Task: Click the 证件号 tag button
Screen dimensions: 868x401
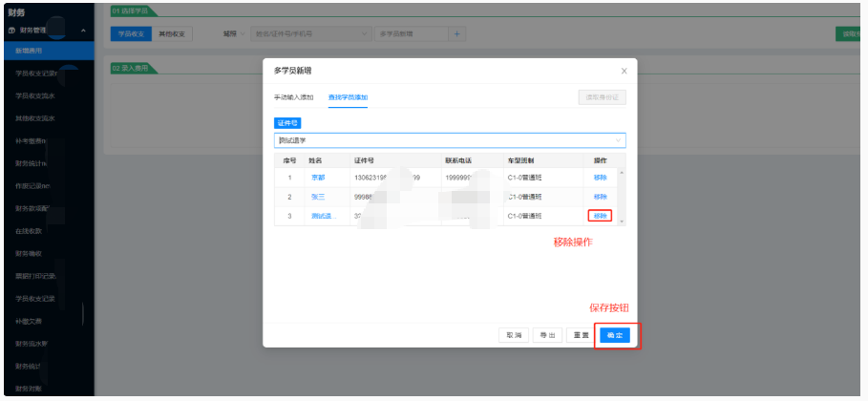Action: coord(287,123)
